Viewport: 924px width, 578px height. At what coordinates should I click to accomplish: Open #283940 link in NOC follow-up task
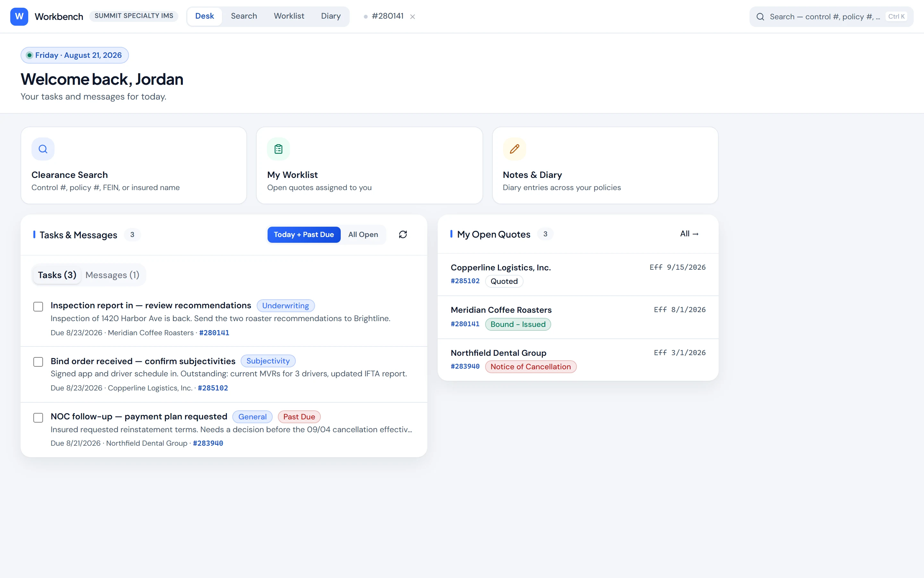coord(208,443)
